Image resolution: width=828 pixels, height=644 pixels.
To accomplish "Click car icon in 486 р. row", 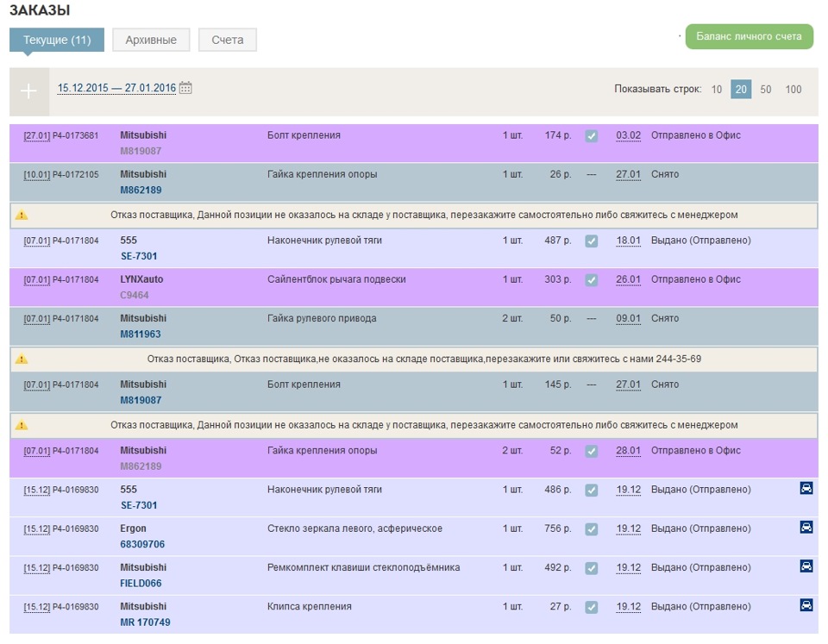I will tap(806, 488).
